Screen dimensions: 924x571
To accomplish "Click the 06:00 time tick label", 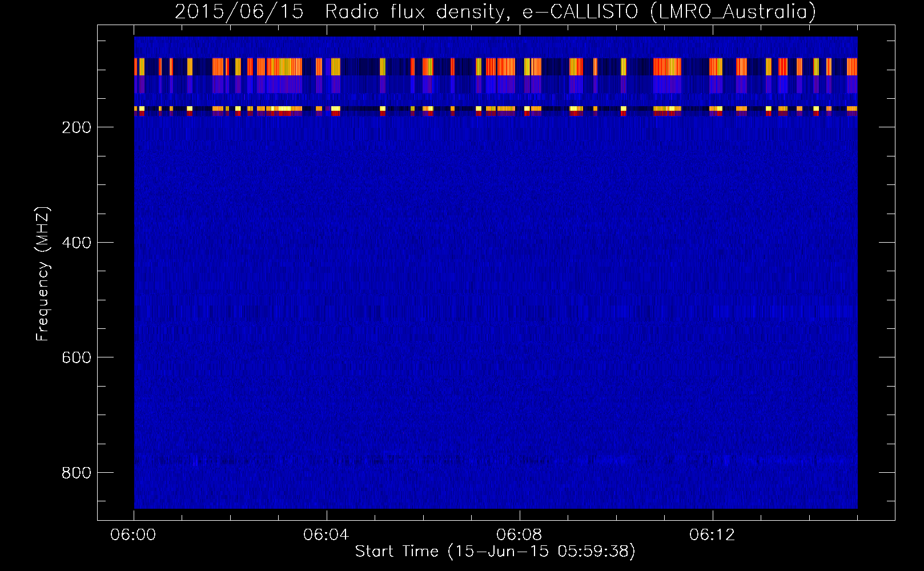I will pos(134,535).
